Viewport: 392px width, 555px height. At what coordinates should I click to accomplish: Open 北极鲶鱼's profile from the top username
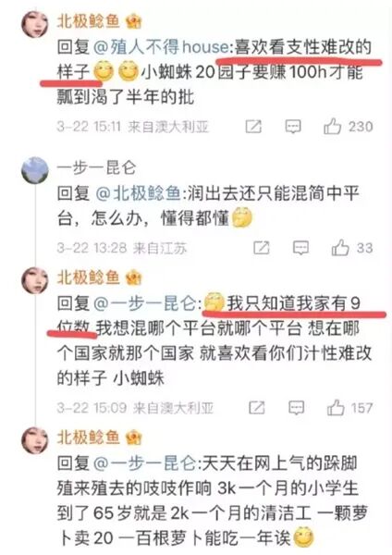point(89,21)
